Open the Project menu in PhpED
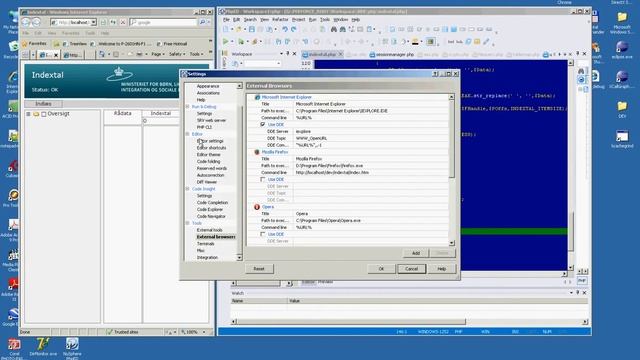 point(298,19)
